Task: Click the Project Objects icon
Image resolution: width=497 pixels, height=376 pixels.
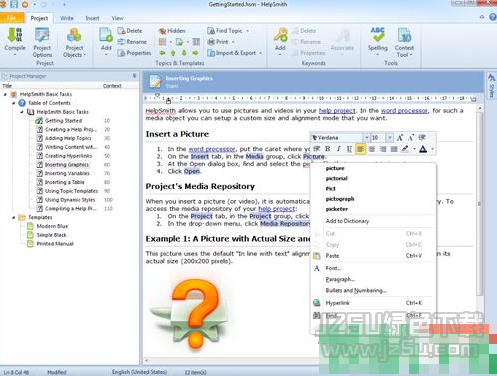Action: [74, 35]
